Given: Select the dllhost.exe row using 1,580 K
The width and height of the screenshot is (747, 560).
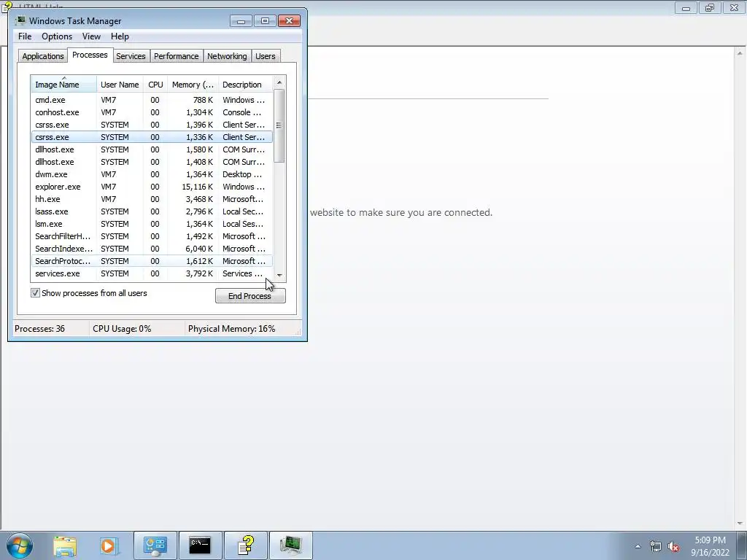Looking at the screenshot, I should (x=152, y=149).
